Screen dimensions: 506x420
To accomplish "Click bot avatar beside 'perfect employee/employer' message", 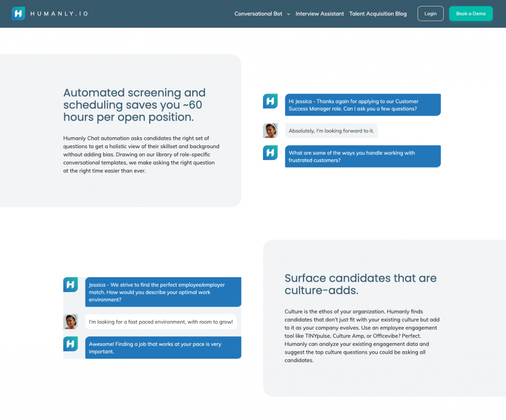I will point(71,285).
